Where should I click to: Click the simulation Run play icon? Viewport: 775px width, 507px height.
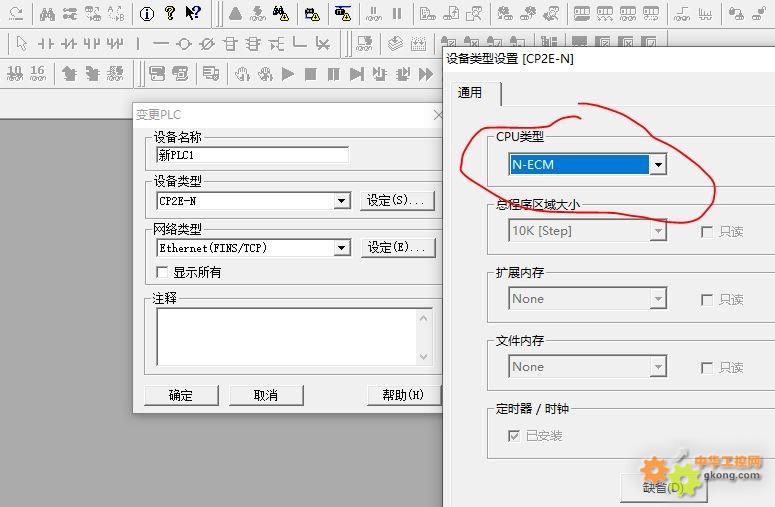point(288,75)
